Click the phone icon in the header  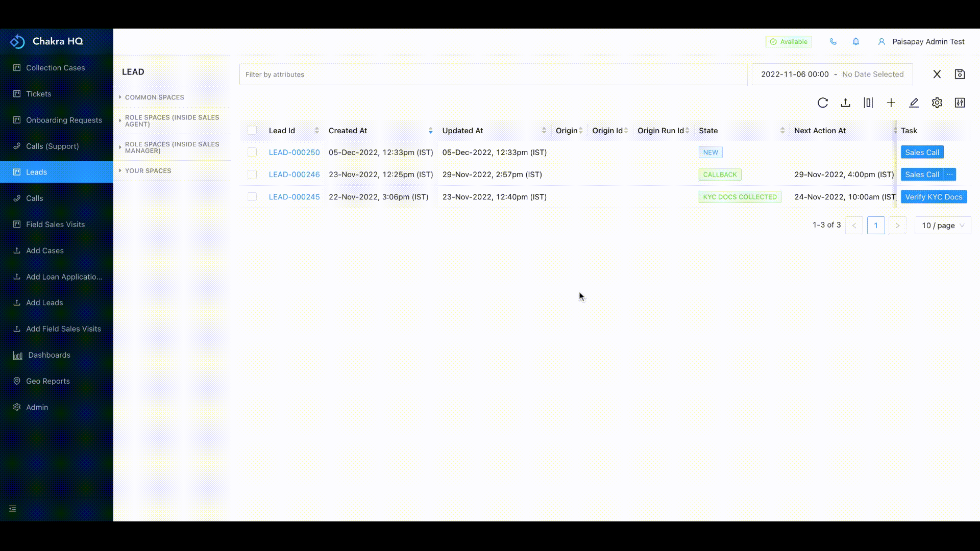click(x=833, y=42)
